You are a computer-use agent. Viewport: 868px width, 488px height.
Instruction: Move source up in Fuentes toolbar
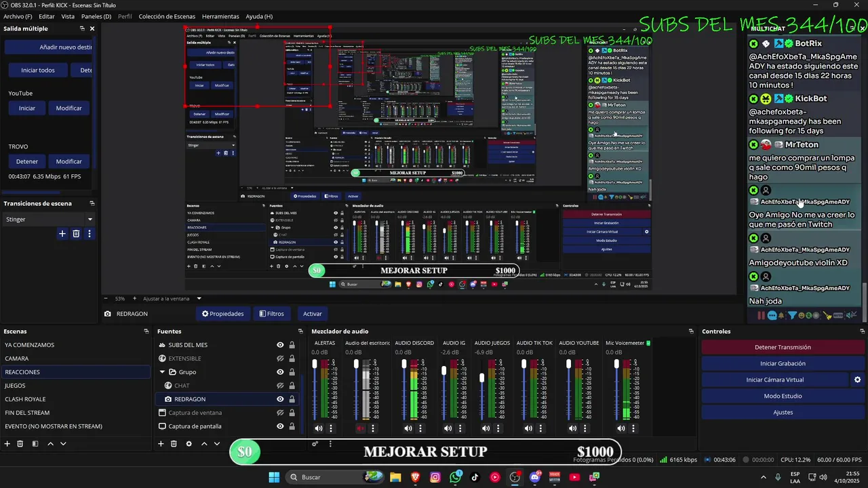[204, 444]
